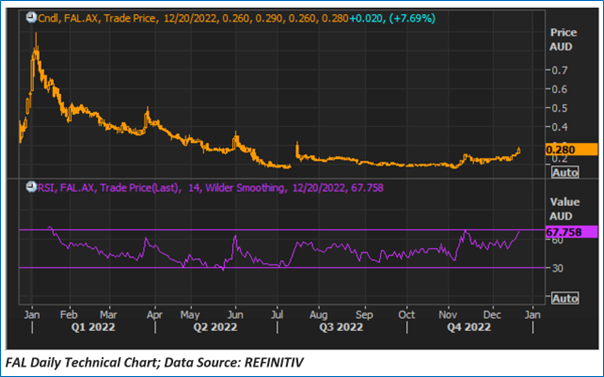Click the May label on the time axis
The image size is (604, 377).
tap(190, 315)
